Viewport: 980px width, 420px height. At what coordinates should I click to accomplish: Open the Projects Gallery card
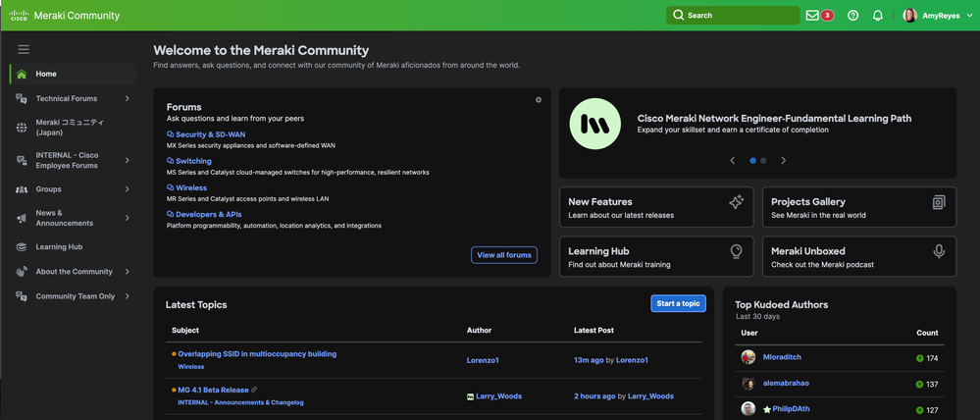pos(858,207)
